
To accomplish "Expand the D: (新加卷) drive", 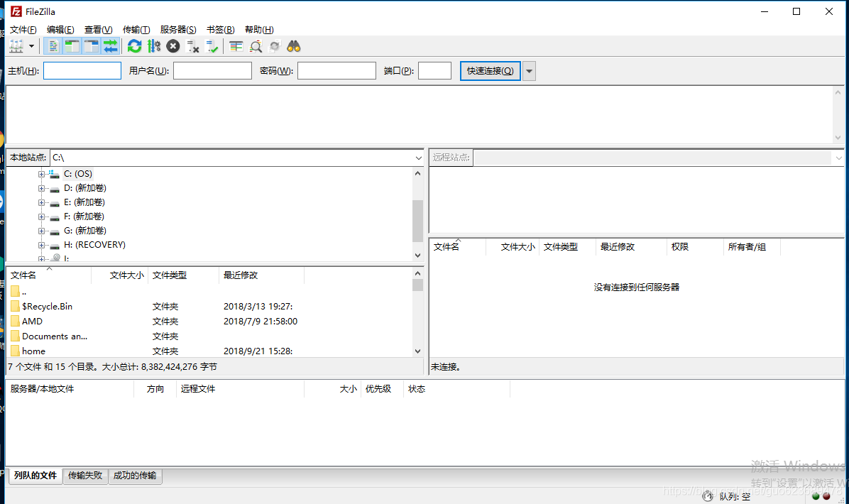I will click(41, 188).
